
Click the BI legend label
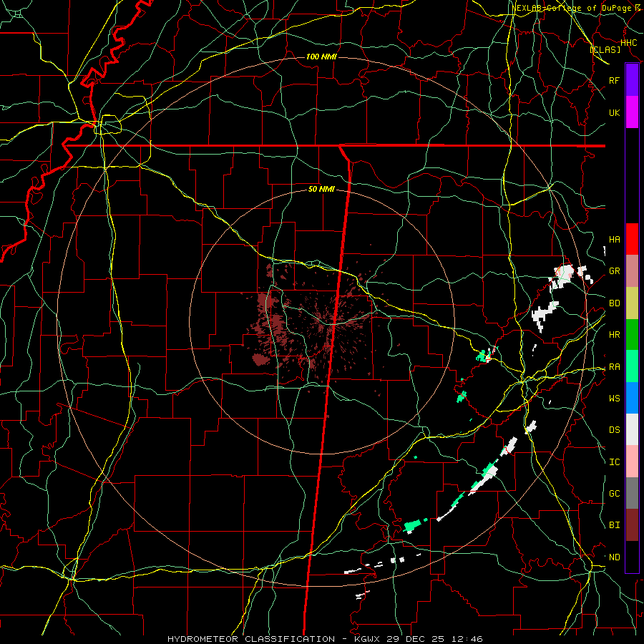click(614, 525)
